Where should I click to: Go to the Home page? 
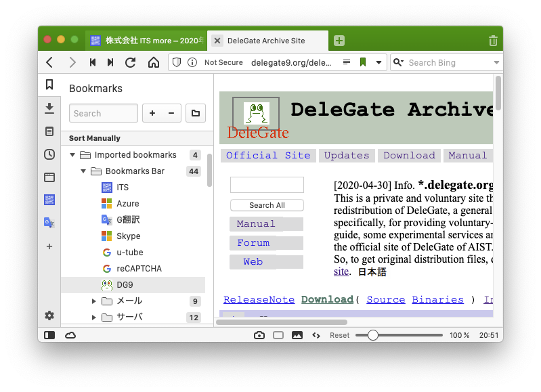[154, 62]
